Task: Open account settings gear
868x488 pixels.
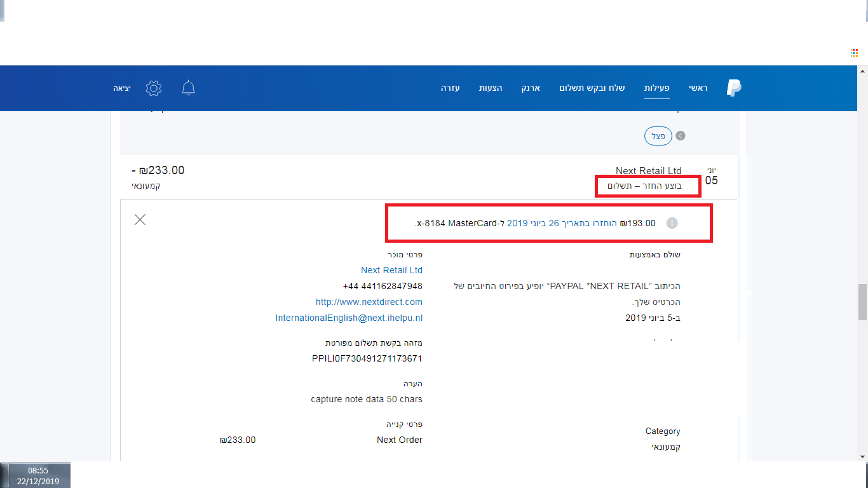Action: coord(154,88)
